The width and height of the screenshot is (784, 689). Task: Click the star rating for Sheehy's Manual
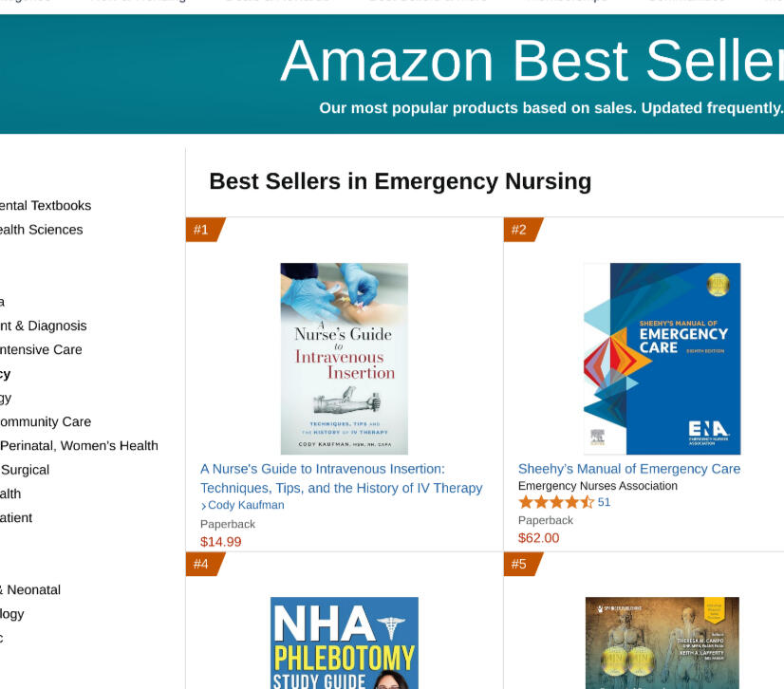coord(555,502)
